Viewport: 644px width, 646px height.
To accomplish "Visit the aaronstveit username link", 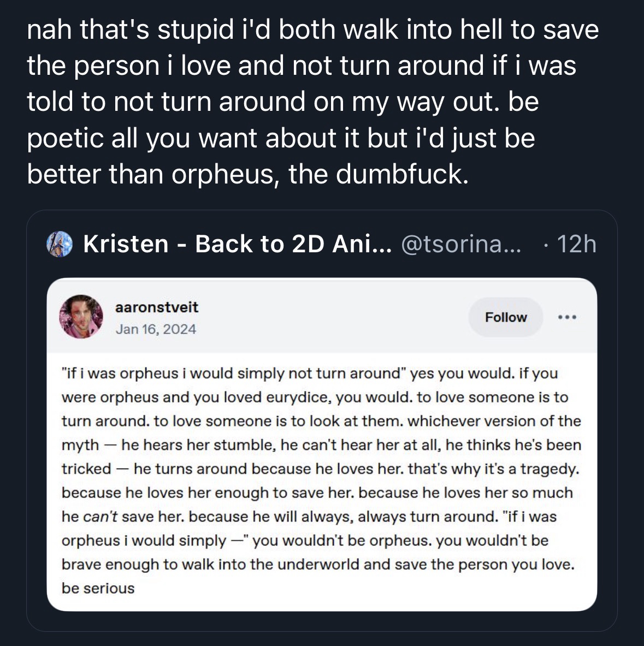I will pos(157,307).
